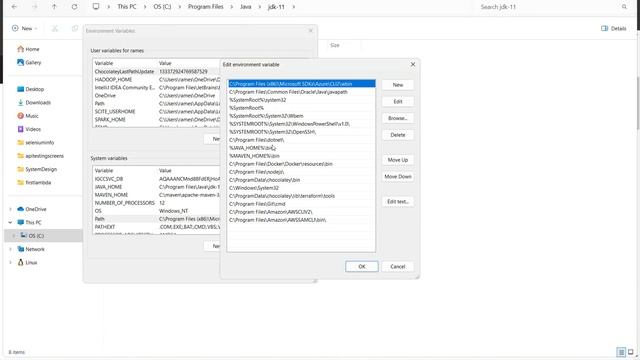Select the %JAVA_HOME%\bin path entry
The image size is (640, 360).
(301, 148)
